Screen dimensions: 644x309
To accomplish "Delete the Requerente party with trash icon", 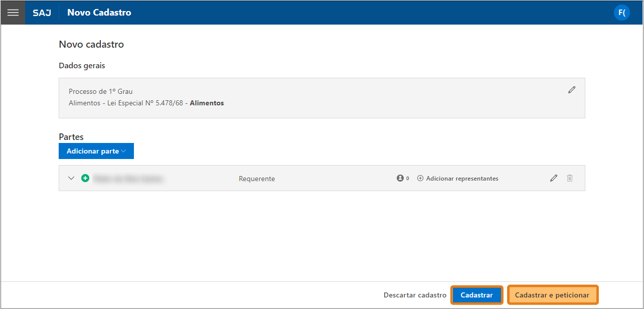I will 570,178.
